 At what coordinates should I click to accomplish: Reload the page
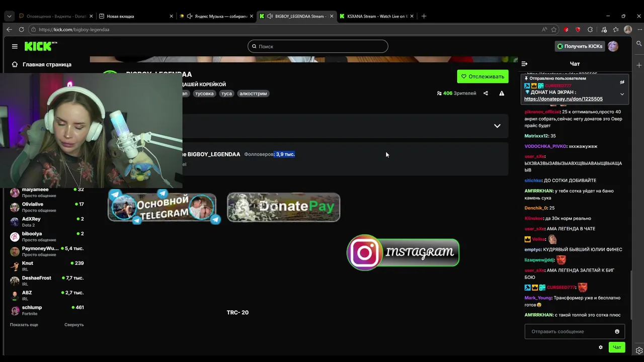point(21,30)
